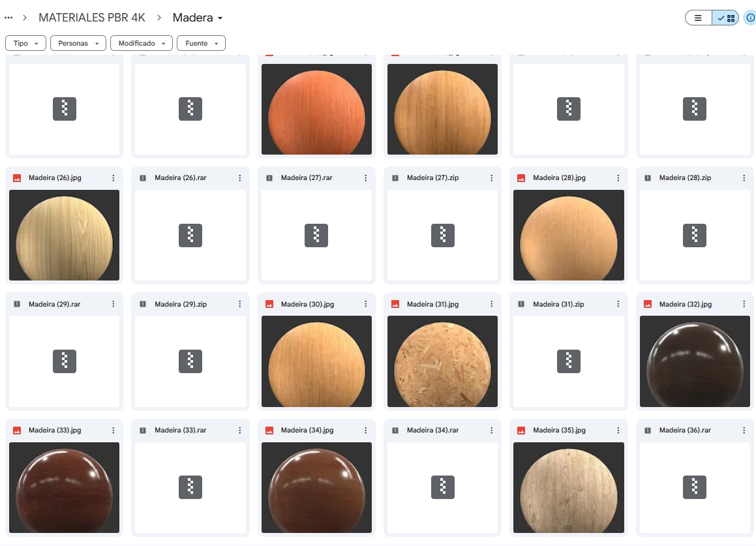756x546 pixels.
Task: Click the RAR archive icon on Madeira (29).rar
Action: tap(16, 304)
